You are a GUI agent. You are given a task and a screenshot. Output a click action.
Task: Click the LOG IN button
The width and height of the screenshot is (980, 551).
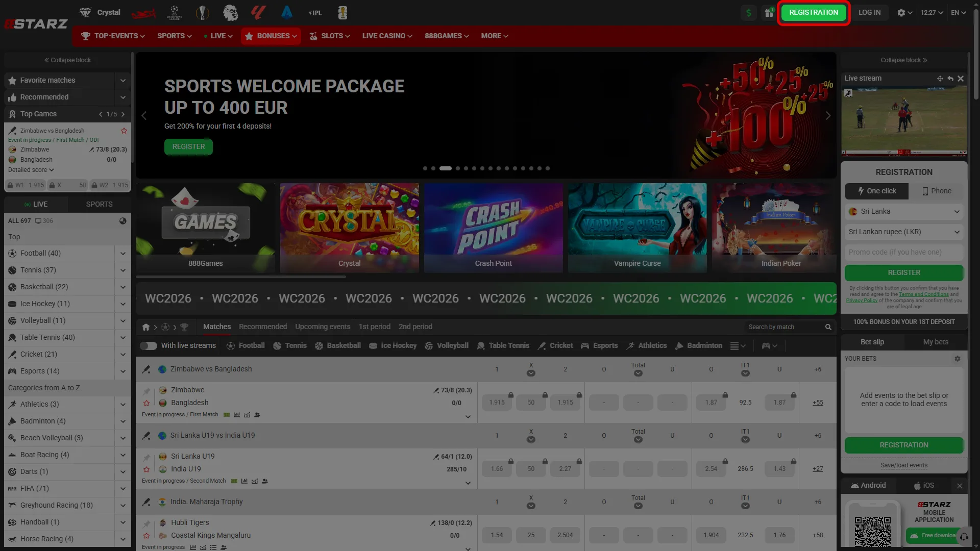click(869, 13)
